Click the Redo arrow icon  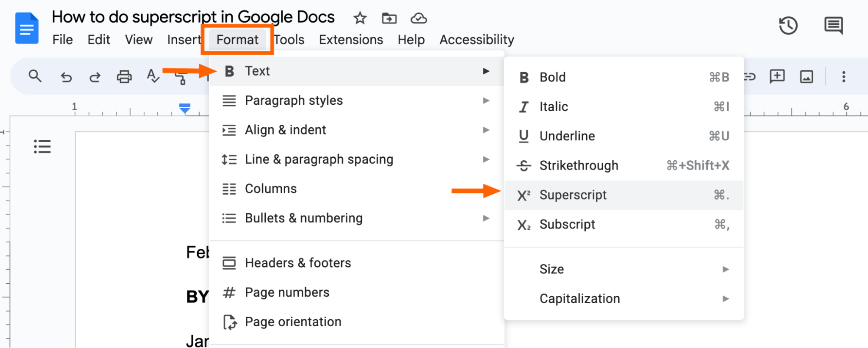[95, 77]
